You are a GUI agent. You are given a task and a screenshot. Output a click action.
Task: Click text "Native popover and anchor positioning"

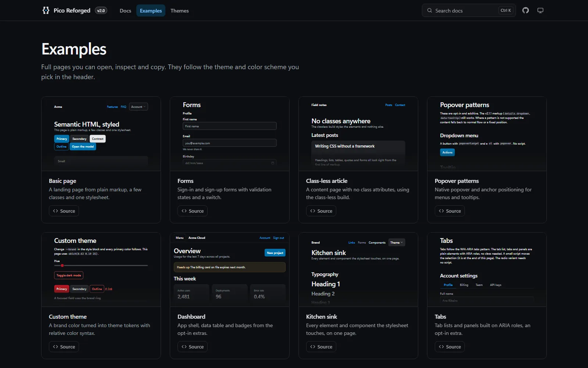coord(479,190)
